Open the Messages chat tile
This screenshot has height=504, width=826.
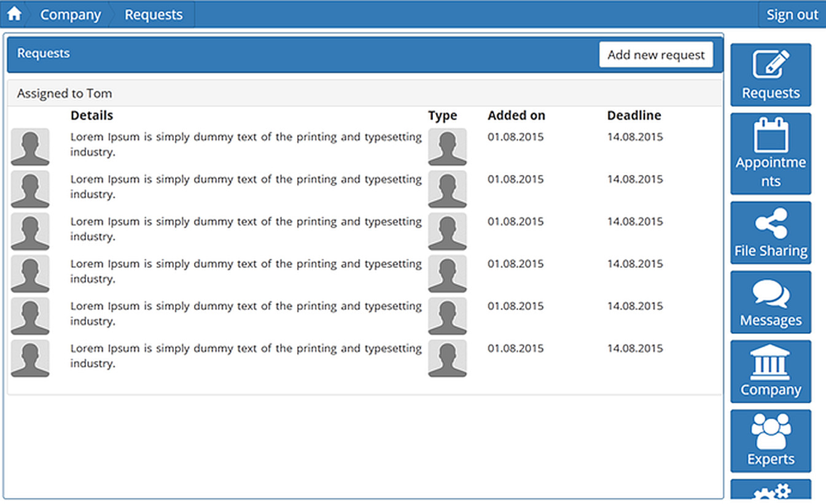[x=771, y=302]
